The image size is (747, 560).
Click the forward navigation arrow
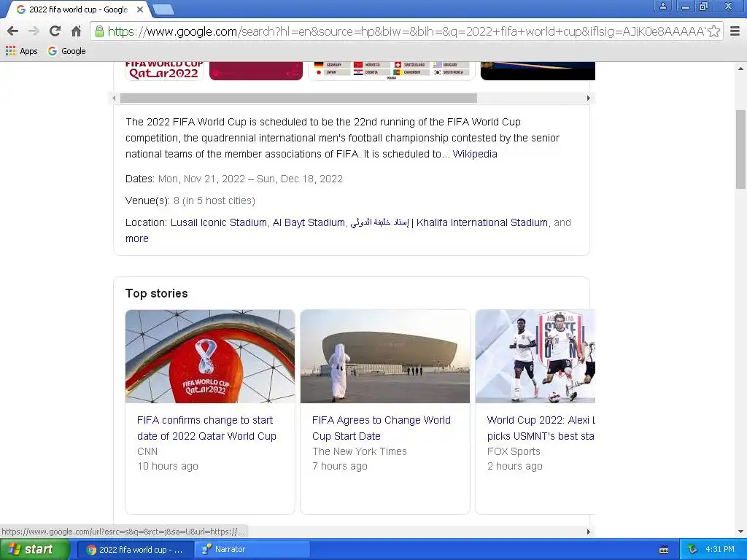(34, 31)
